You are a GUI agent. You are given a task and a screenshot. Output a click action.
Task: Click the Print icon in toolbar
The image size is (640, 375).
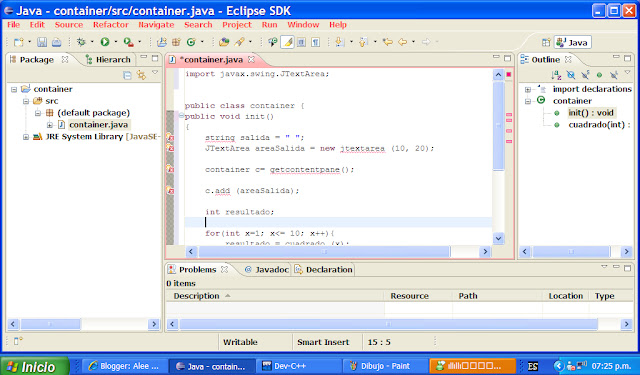[x=56, y=42]
